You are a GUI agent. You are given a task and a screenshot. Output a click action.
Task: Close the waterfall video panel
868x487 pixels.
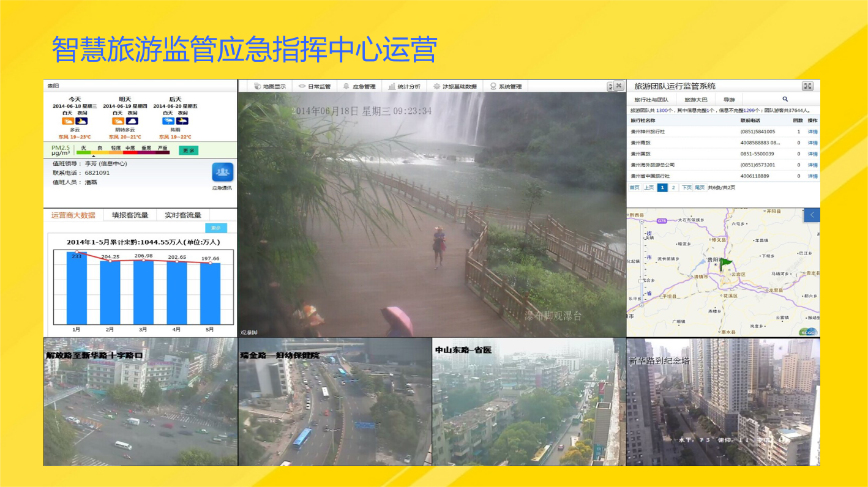click(619, 86)
